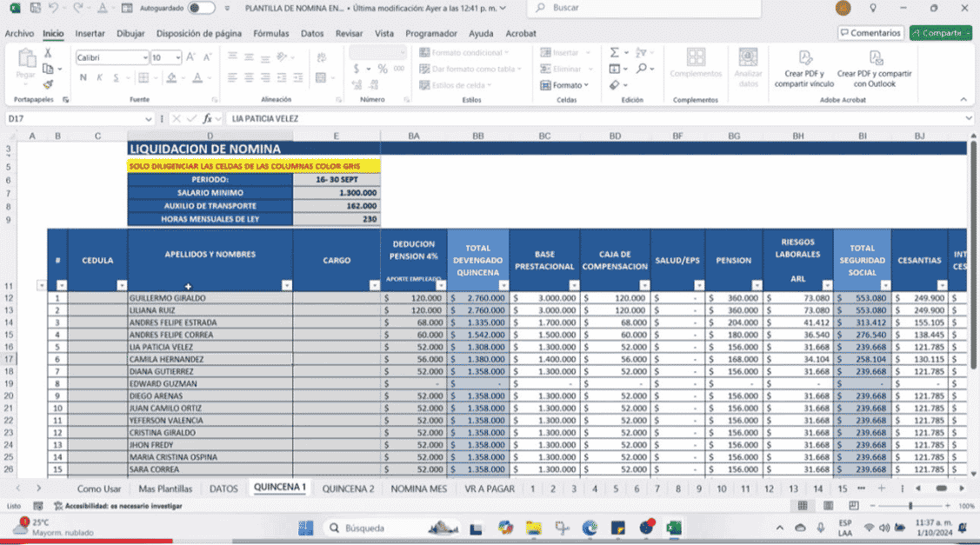Screen dimensions: 980x545
Task: Open the Comentarios button
Action: 870,33
